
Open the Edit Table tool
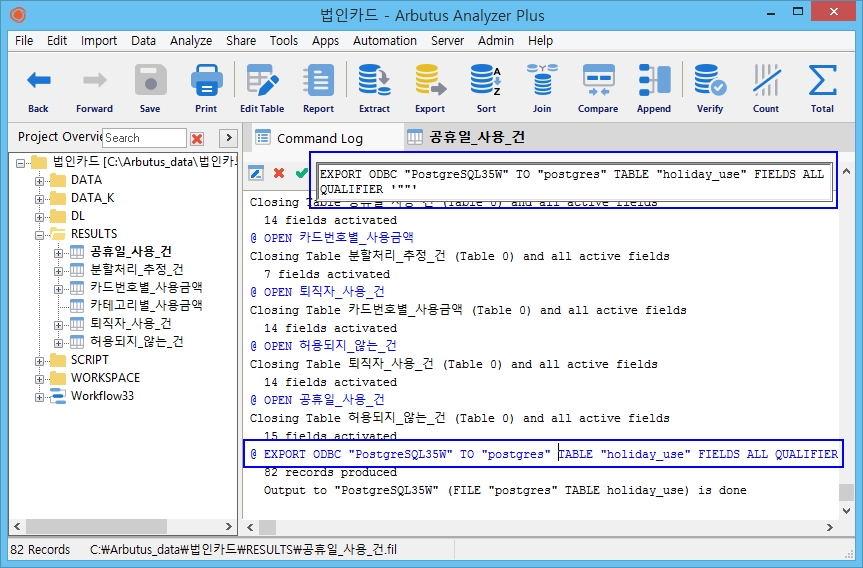click(262, 88)
